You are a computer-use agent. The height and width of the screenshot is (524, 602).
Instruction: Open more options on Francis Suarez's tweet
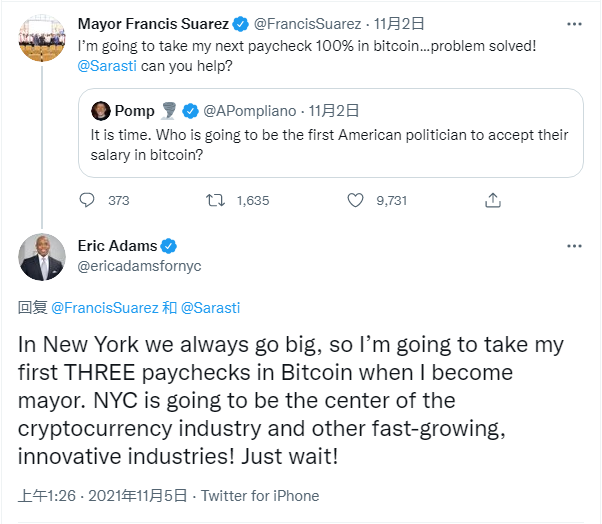pyautogui.click(x=573, y=23)
